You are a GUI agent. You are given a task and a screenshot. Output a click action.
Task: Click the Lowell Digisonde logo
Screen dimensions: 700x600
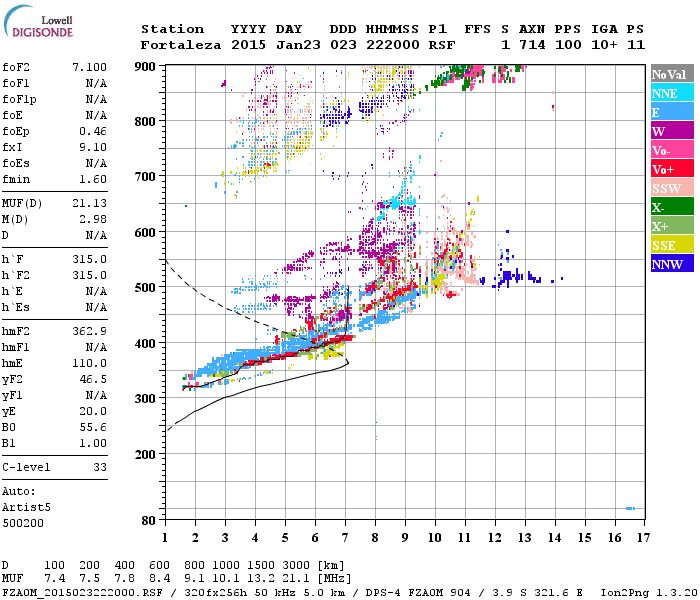[x=38, y=21]
